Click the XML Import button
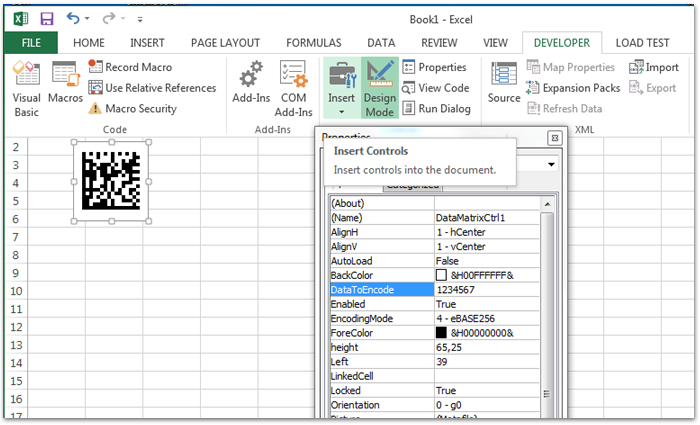This screenshot has width=700, height=425. click(x=654, y=67)
